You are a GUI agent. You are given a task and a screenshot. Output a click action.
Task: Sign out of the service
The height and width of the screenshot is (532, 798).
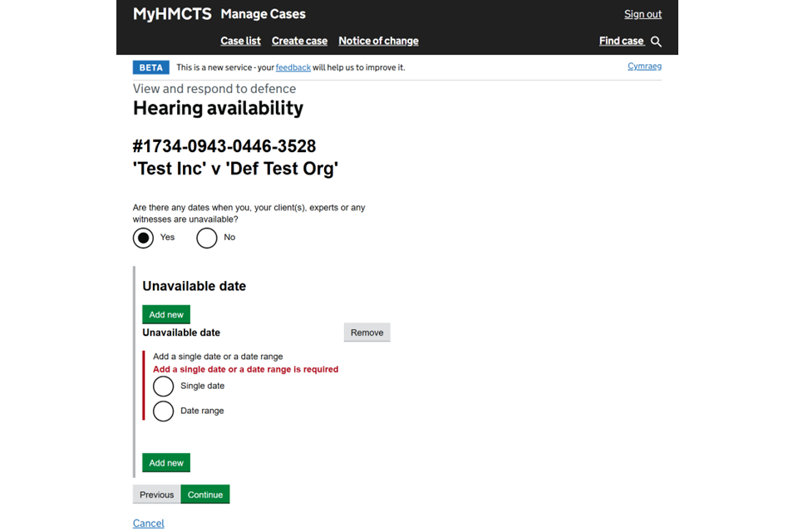pos(643,14)
